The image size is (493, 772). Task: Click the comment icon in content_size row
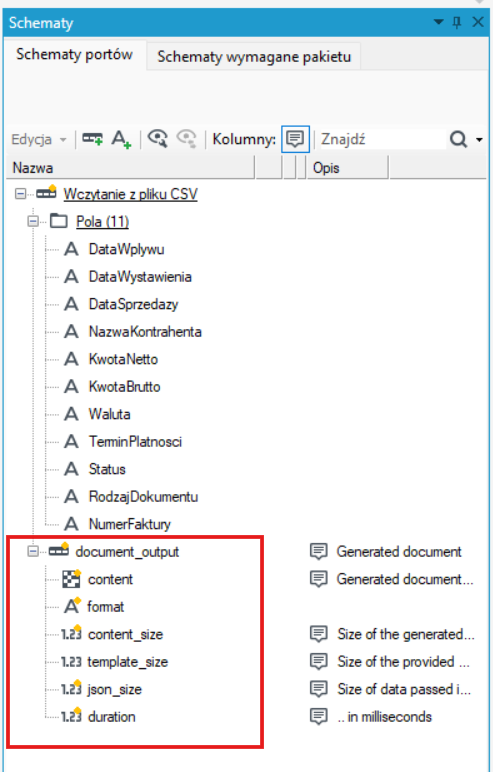pyautogui.click(x=319, y=635)
